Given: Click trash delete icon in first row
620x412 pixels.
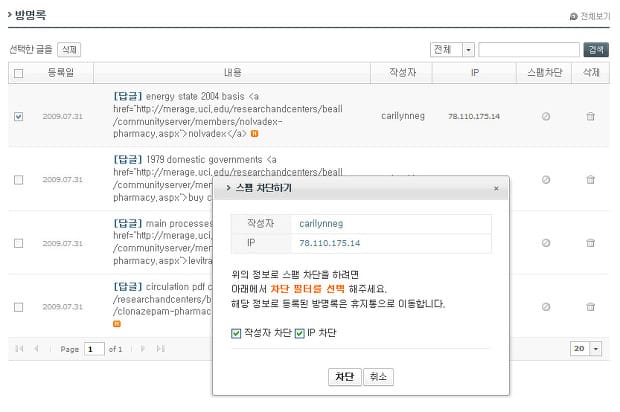Looking at the screenshot, I should [590, 116].
